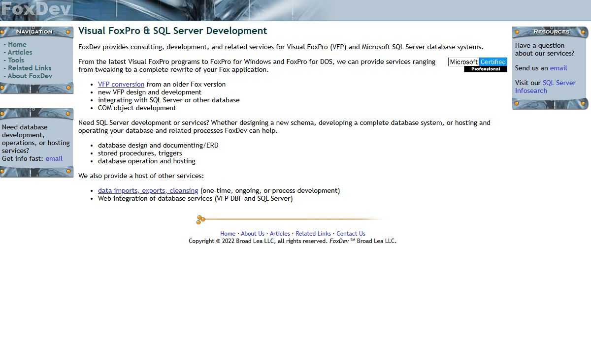Open Tools in Navigation sidebar
Viewport: 591px width, 364px height.
click(16, 60)
